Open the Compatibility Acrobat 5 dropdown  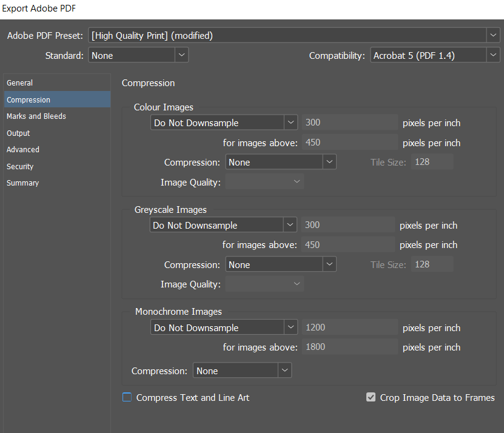click(435, 55)
